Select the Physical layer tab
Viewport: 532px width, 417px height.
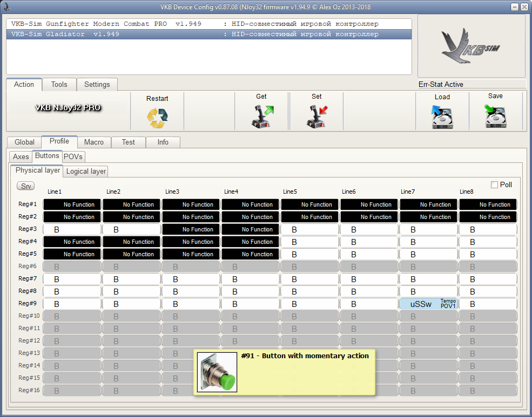point(37,170)
